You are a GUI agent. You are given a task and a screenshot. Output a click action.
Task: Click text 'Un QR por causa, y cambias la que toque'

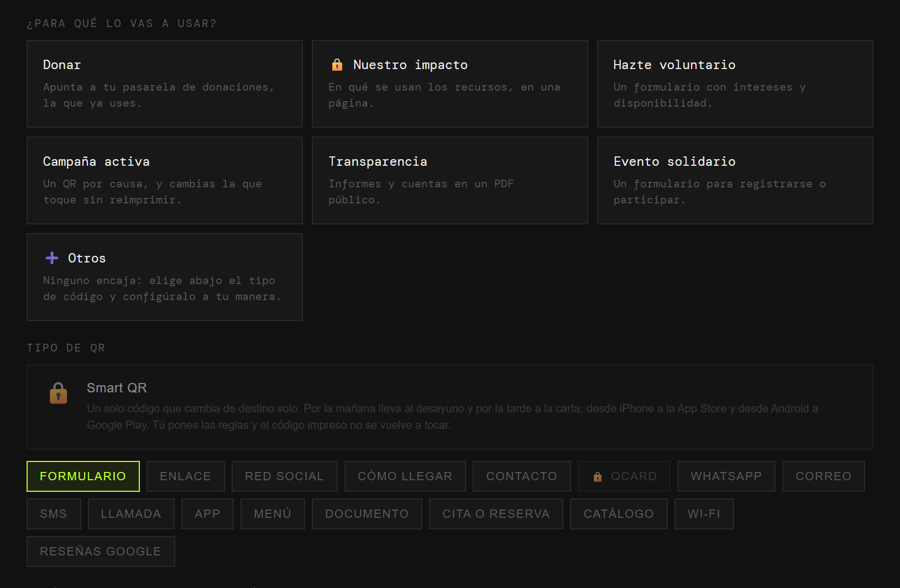pyautogui.click(x=153, y=192)
